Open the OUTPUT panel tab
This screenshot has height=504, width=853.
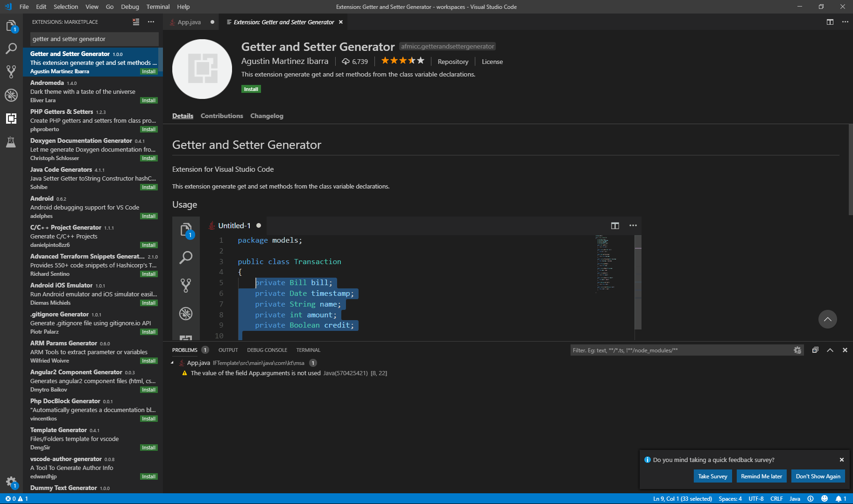pyautogui.click(x=228, y=350)
